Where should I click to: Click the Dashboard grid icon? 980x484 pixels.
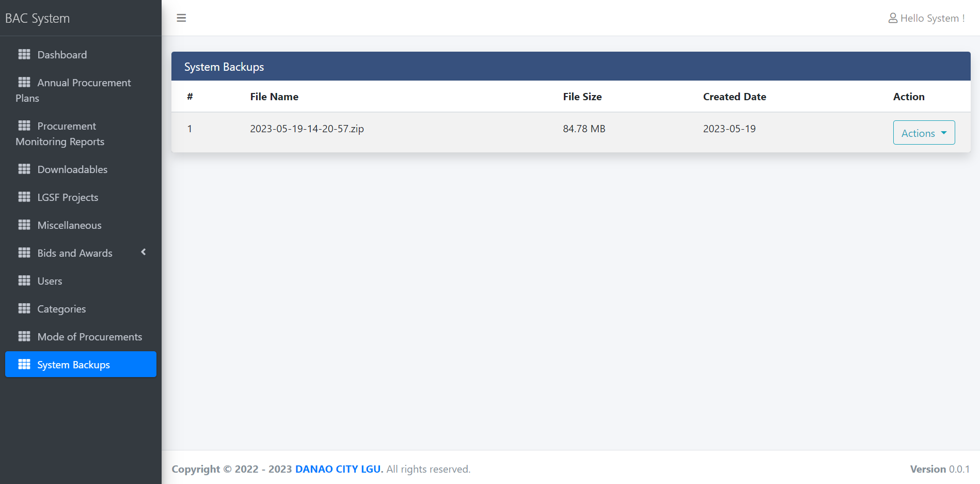pos(24,54)
